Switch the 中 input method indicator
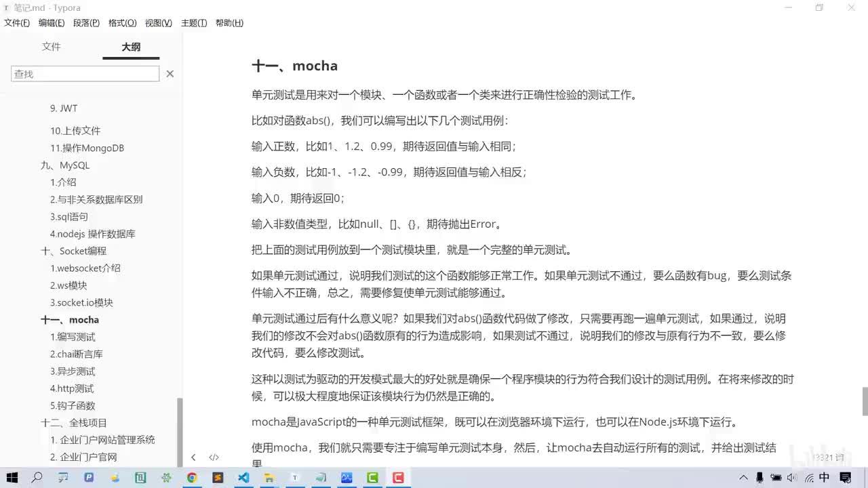 pyautogui.click(x=825, y=478)
